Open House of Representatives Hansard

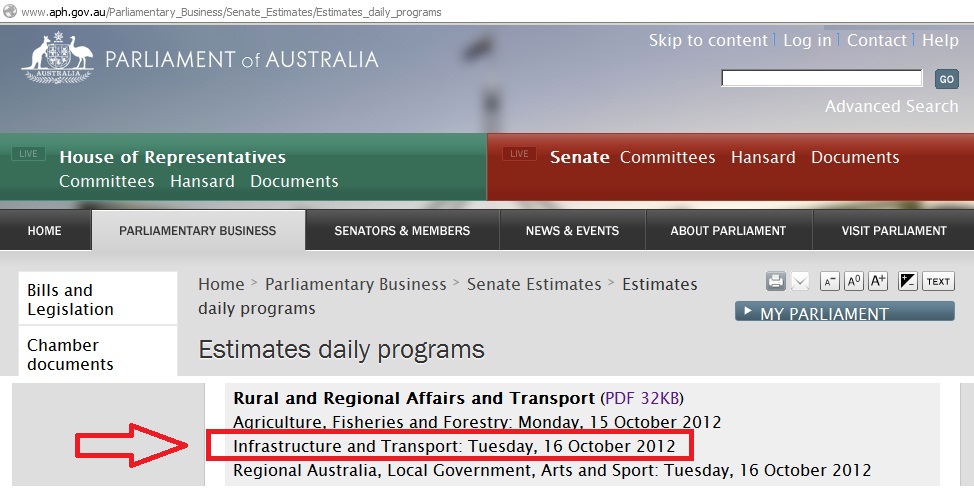[203, 181]
